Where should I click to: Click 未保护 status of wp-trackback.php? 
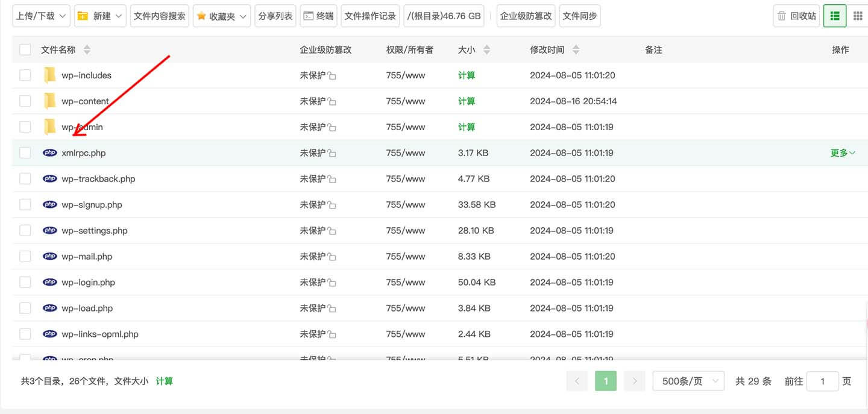pos(313,179)
